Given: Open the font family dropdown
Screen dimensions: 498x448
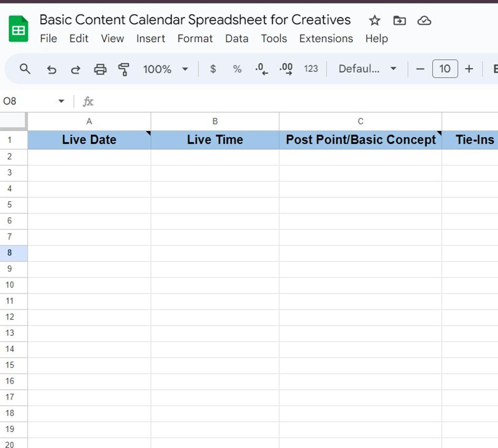Looking at the screenshot, I should coord(367,69).
